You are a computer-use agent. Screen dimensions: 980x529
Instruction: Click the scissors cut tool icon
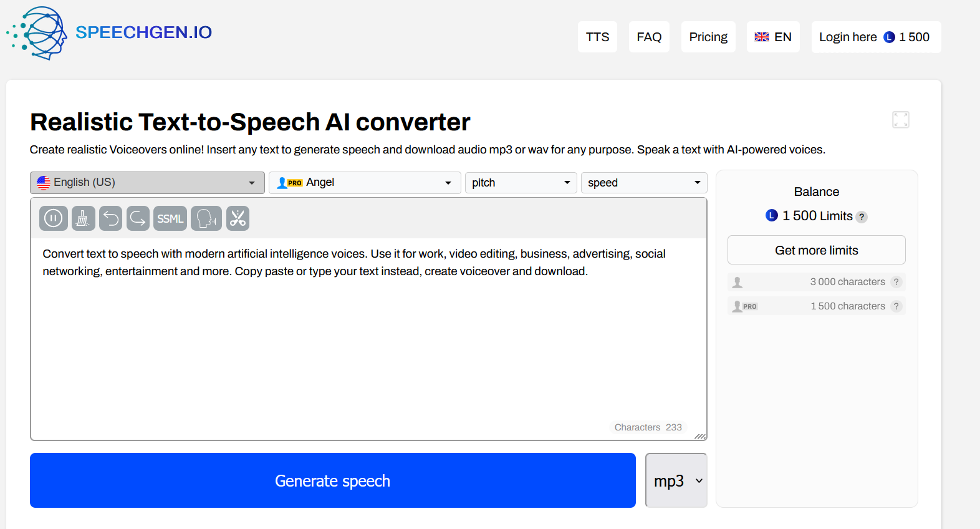coord(238,218)
